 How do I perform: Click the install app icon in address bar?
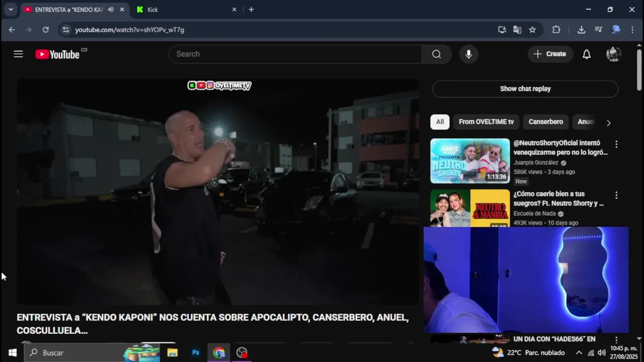(502, 30)
